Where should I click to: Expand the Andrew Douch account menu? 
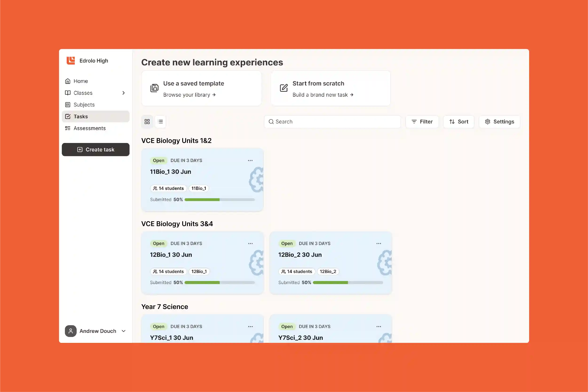pyautogui.click(x=123, y=331)
